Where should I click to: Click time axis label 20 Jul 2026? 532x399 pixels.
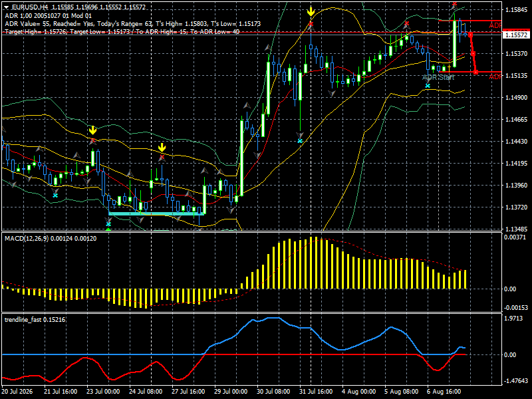(x=17, y=392)
